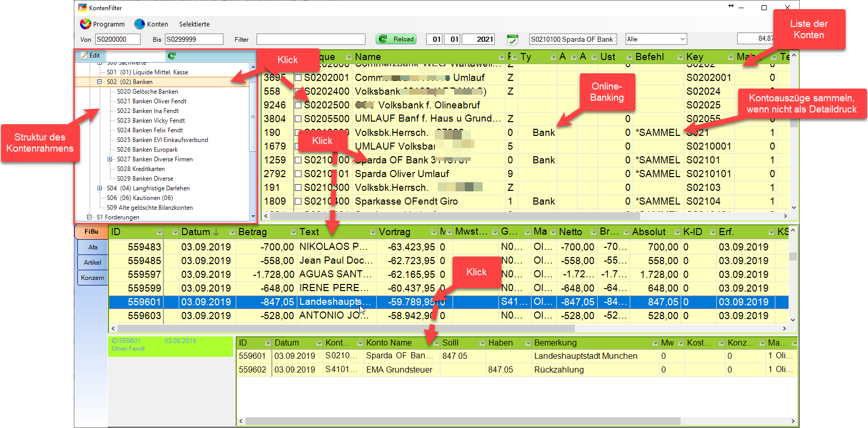Collapse the S02 (02) Banken tree node
868x428 pixels.
click(x=100, y=81)
